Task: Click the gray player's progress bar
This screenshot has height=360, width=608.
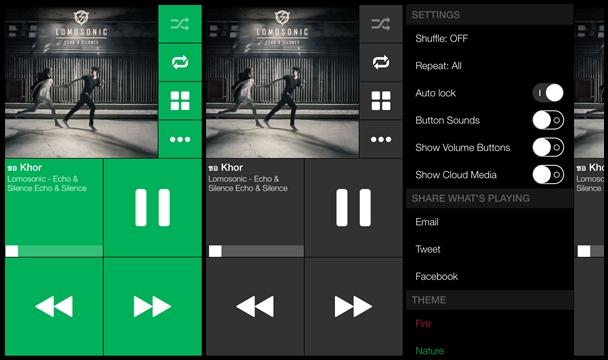Action: (256, 251)
